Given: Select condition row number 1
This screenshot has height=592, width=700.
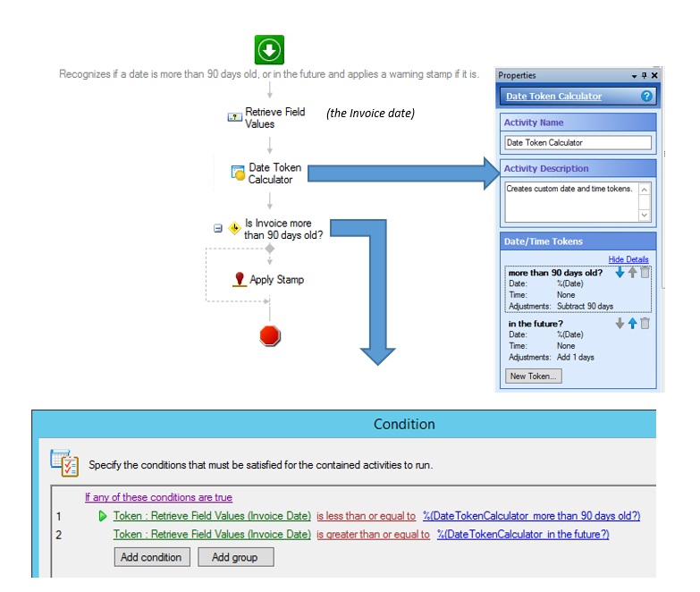Looking at the screenshot, I should pos(58,517).
